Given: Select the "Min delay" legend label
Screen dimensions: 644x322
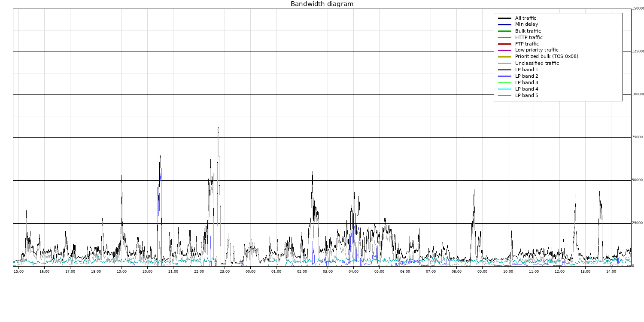Looking at the screenshot, I should [x=526, y=24].
